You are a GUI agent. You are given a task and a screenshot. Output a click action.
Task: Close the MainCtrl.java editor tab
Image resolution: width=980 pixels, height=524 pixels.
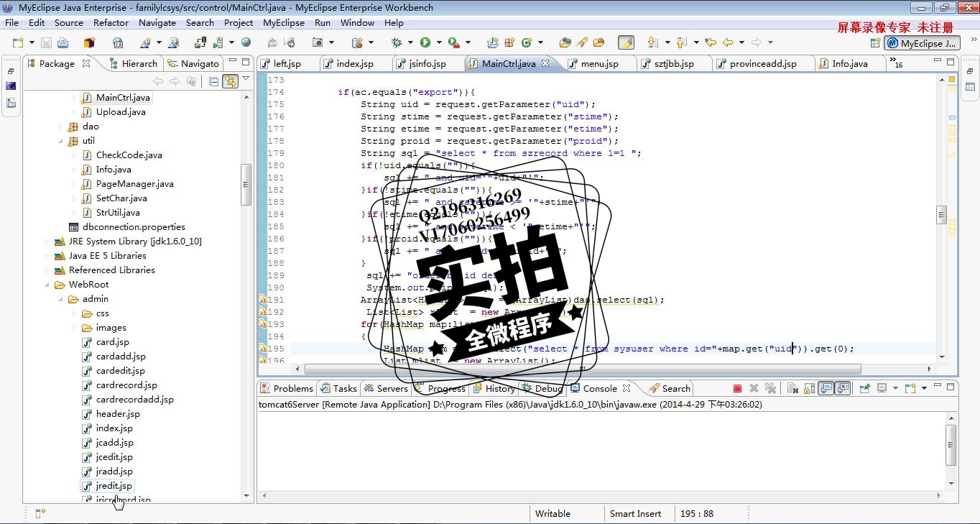point(545,63)
